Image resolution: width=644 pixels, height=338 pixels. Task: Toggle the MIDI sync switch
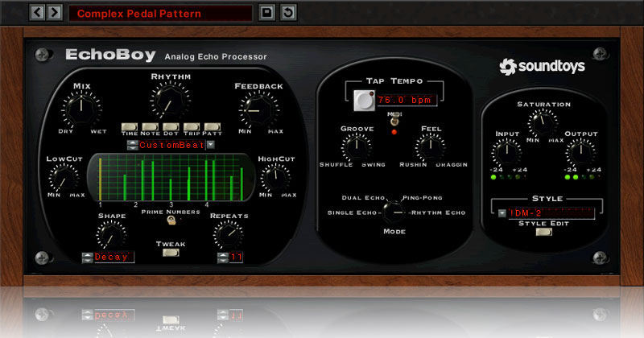[x=394, y=121]
